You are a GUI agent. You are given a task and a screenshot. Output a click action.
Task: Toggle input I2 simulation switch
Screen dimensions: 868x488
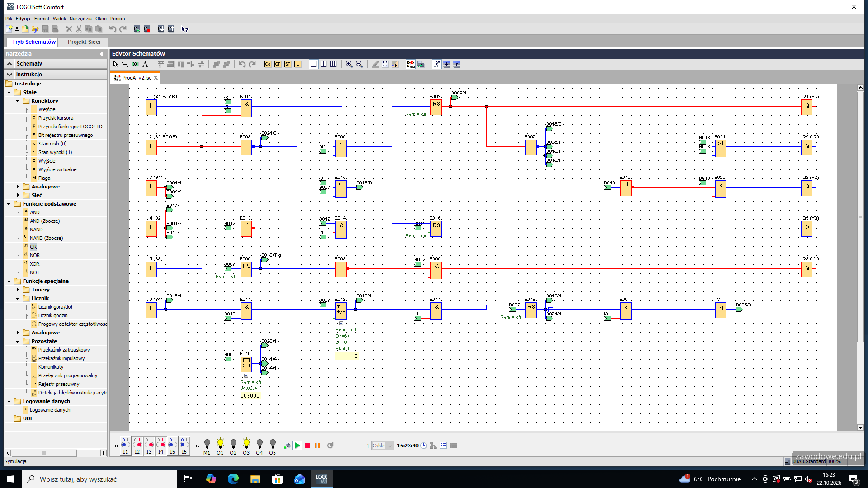tap(137, 446)
